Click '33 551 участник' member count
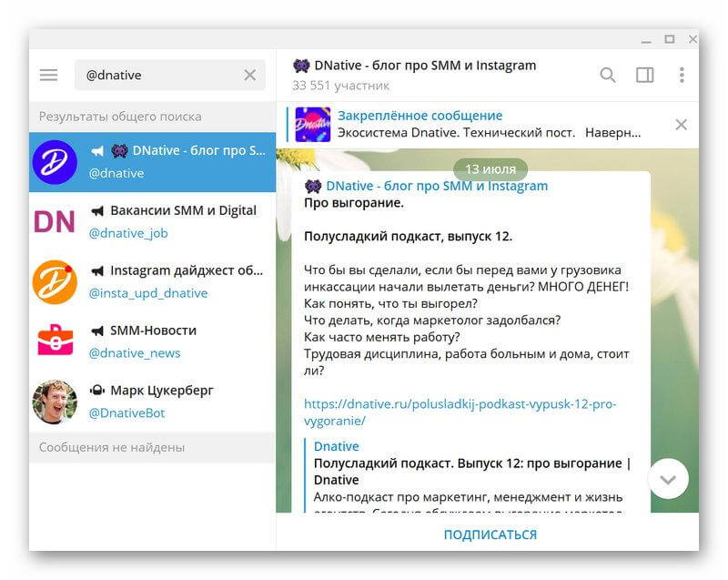This screenshot has height=580, width=728. tap(340, 86)
